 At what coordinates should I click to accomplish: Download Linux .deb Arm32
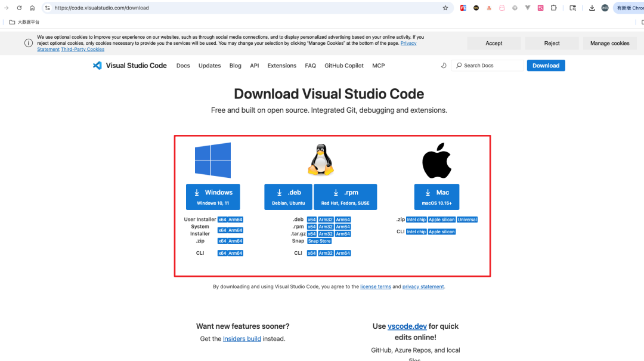(x=326, y=220)
